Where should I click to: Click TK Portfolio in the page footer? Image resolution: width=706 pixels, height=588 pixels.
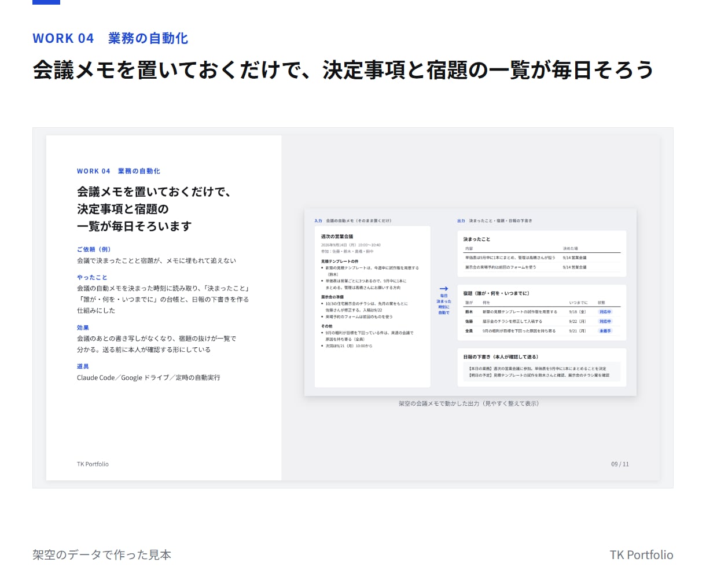[x=641, y=554]
